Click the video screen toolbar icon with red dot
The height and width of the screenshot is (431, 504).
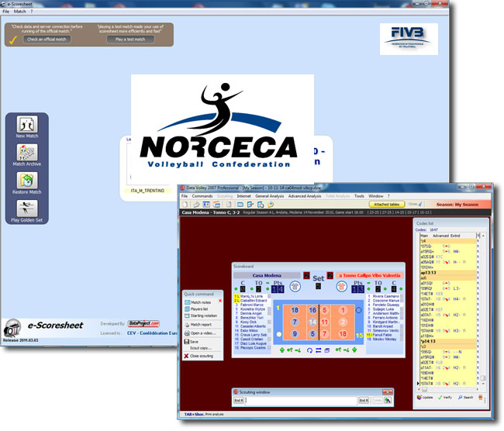[x=206, y=205]
